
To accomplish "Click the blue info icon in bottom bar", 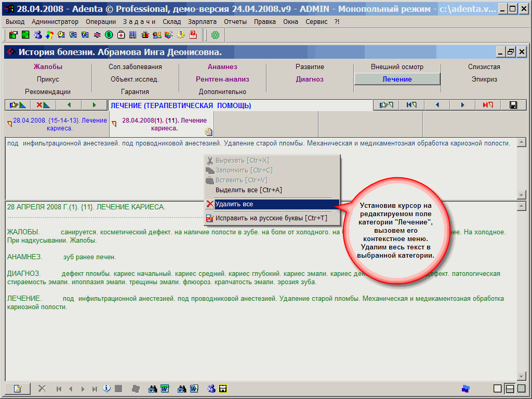I will point(107,389).
